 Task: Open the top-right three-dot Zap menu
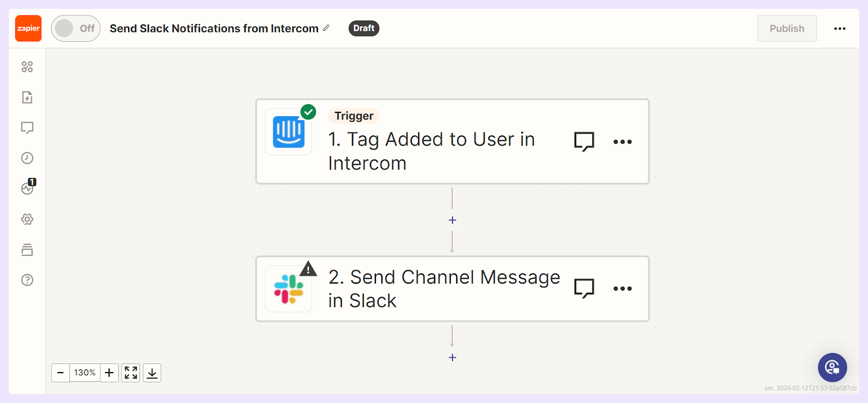click(x=840, y=29)
